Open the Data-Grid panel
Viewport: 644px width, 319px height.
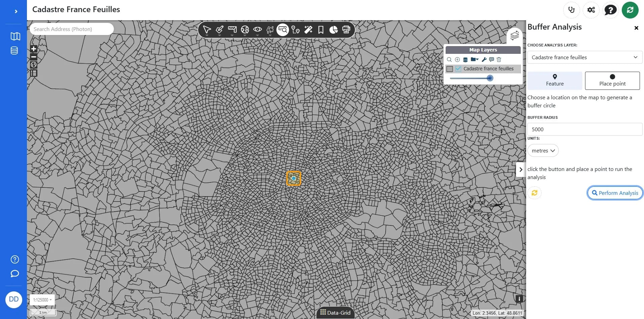pos(335,313)
